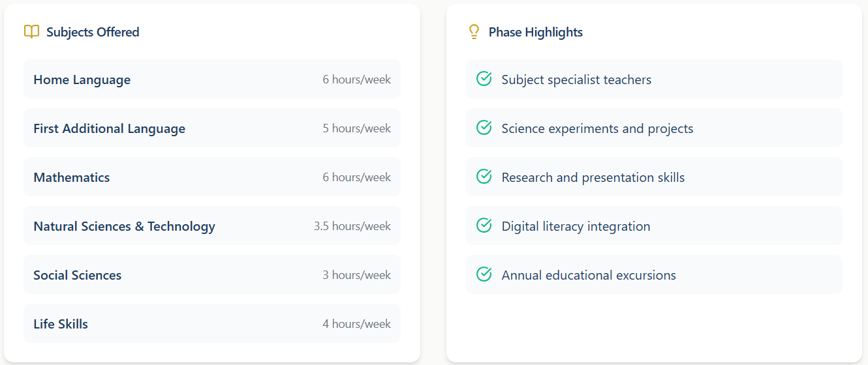Select the Social Sciences row

212,275
